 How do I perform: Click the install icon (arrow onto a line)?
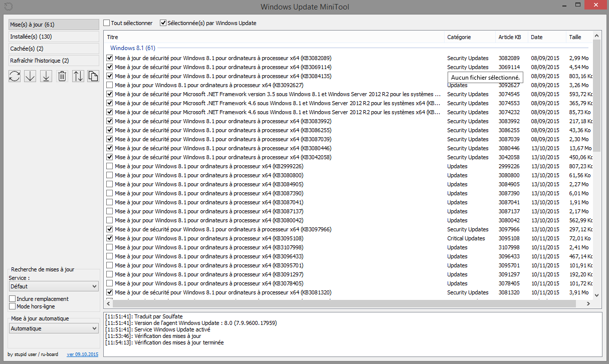[x=46, y=76]
